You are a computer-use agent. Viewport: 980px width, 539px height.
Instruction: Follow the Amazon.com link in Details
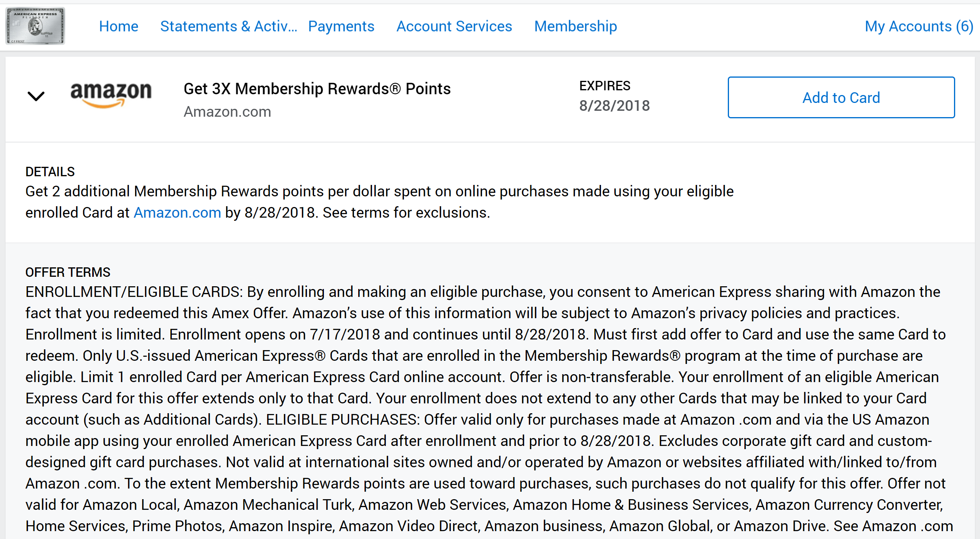(177, 213)
